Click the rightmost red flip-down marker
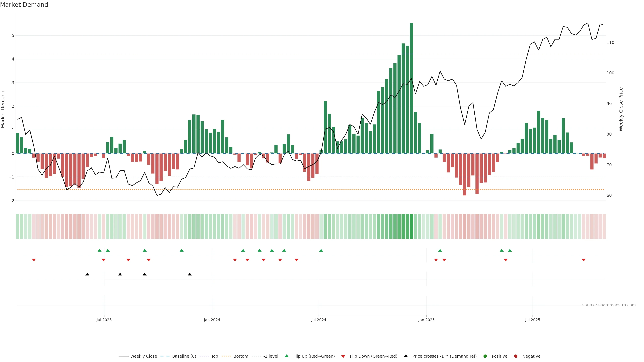The width and height of the screenshot is (644, 362). (583, 260)
